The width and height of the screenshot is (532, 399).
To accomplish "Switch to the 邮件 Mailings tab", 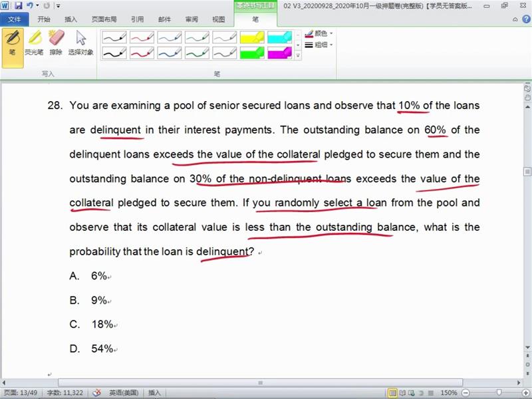I will coord(164,19).
